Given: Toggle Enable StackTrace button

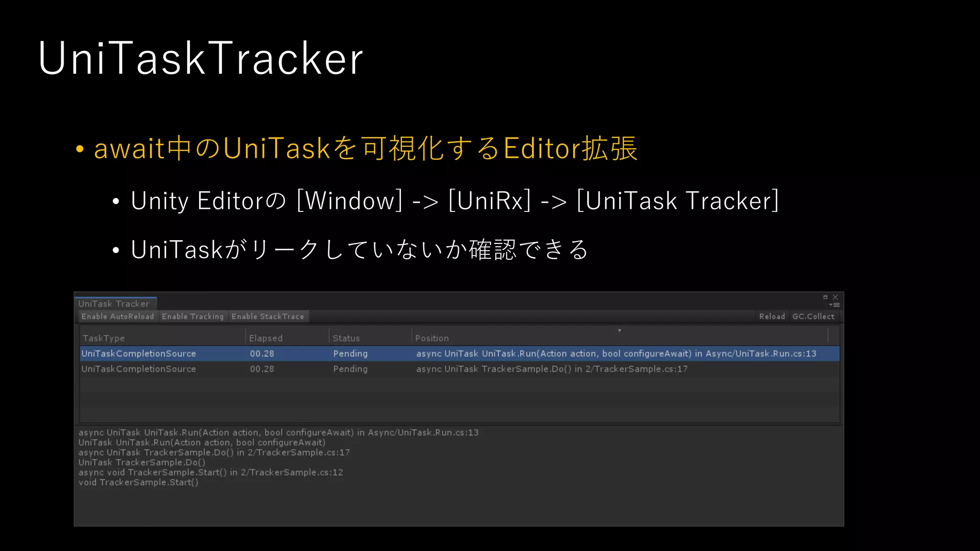Looking at the screenshot, I should (x=268, y=316).
